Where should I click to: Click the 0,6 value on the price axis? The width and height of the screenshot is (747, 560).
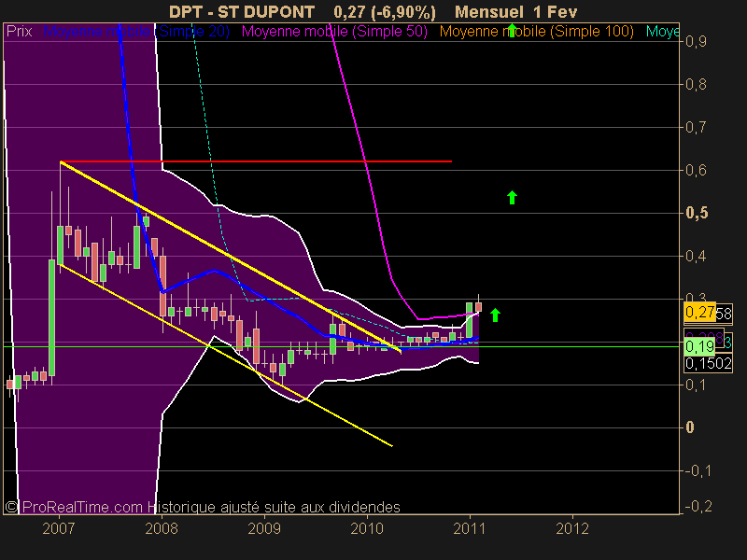(x=696, y=170)
